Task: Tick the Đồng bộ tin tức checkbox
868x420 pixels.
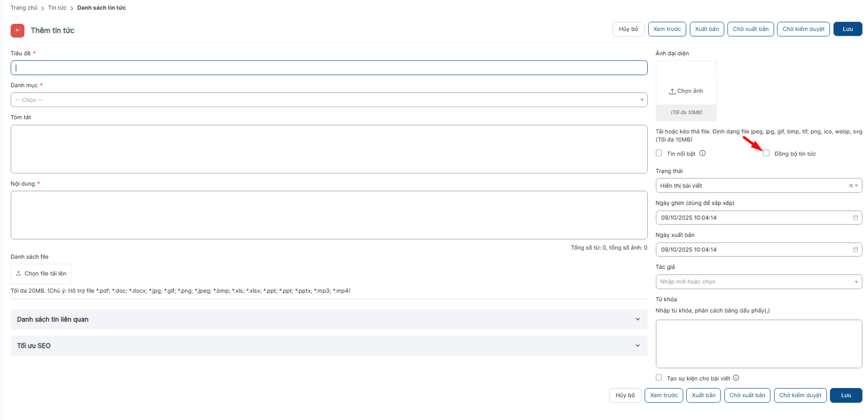Action: click(766, 153)
